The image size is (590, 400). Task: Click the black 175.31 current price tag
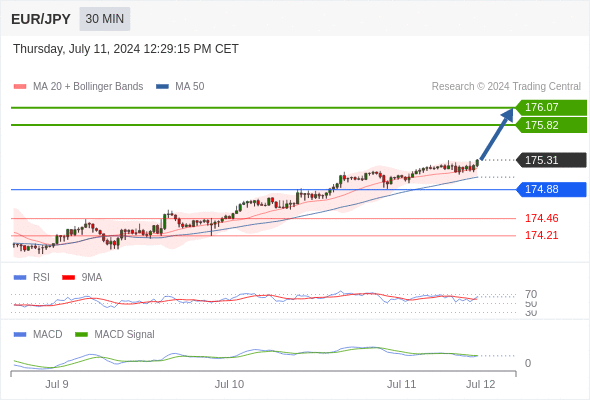tap(551, 160)
